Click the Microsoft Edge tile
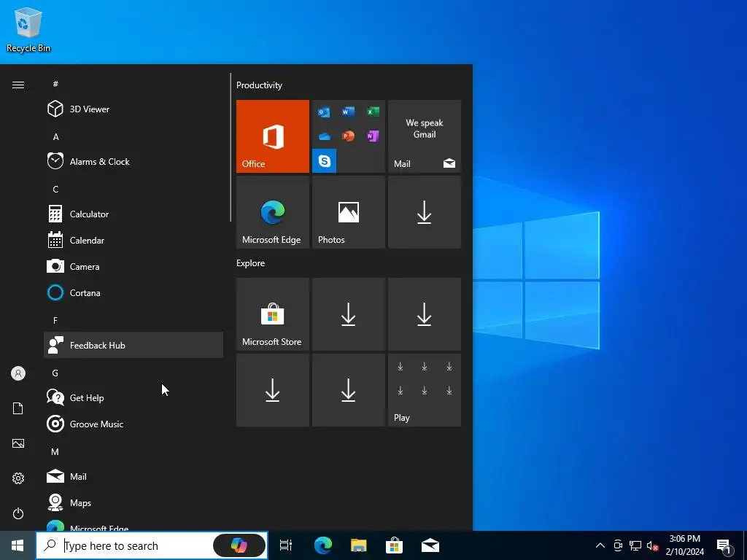 (273, 212)
